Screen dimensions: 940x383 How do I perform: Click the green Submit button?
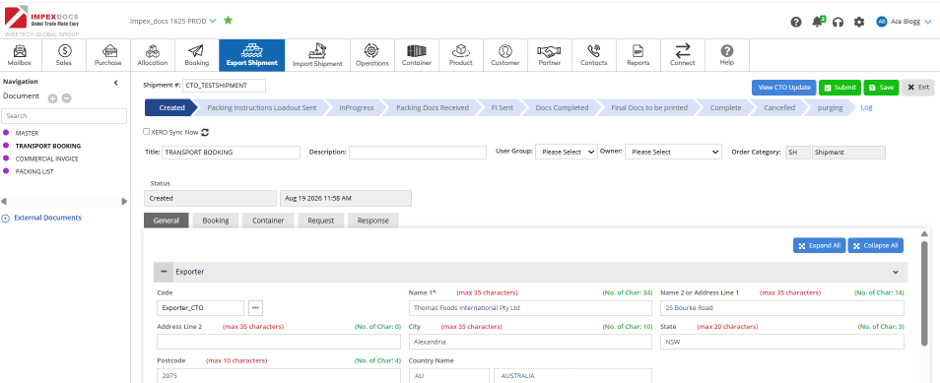coord(840,88)
